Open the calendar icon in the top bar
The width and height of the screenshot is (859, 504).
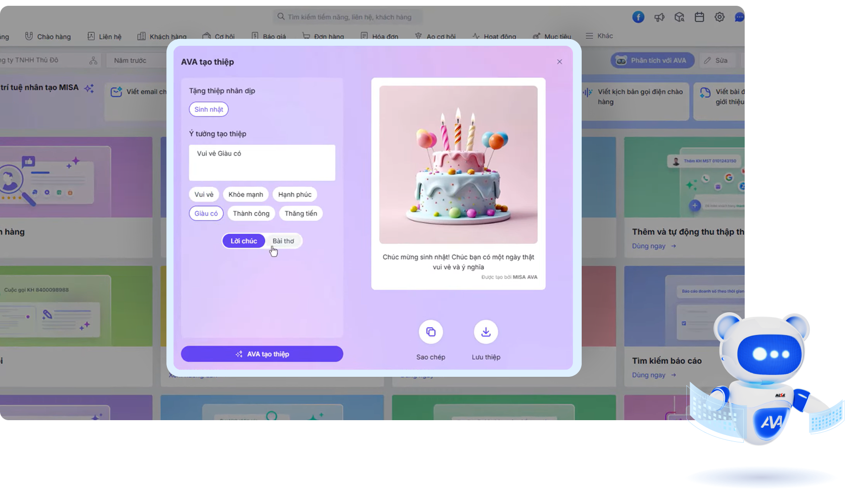point(699,16)
